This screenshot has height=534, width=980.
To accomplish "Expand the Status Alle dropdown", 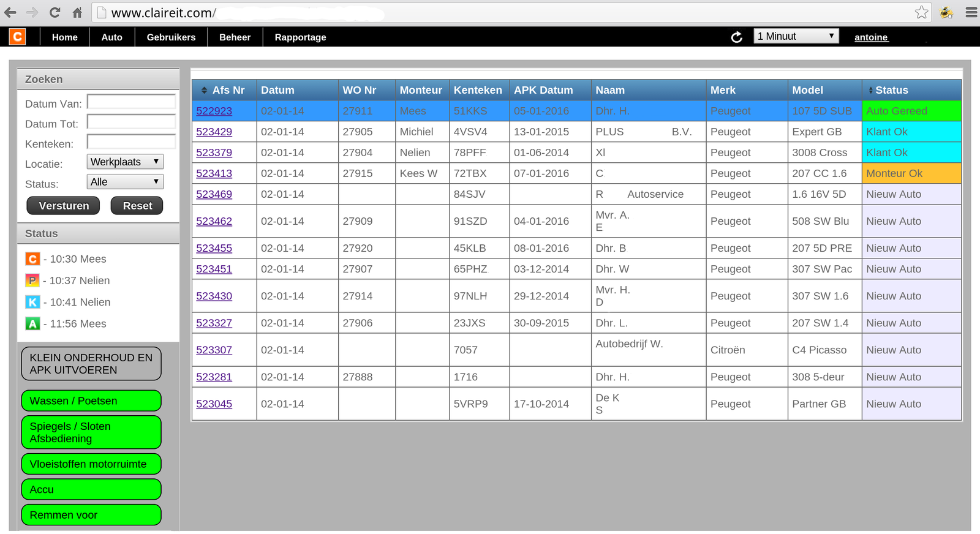I will (x=125, y=182).
